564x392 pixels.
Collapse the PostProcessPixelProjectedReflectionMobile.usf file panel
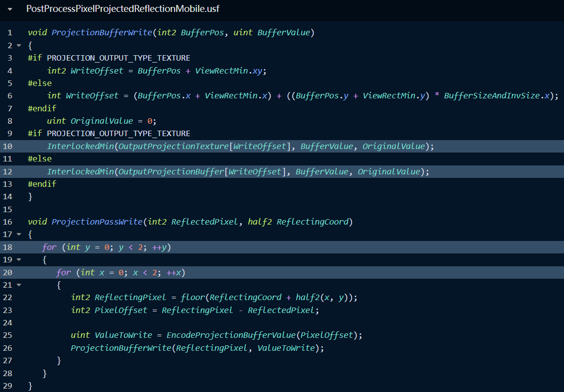[x=10, y=9]
